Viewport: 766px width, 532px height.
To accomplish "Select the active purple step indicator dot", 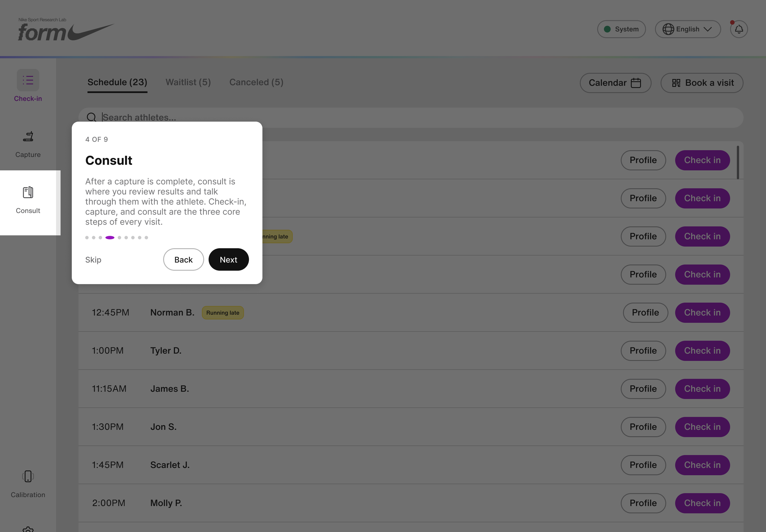I will point(110,238).
